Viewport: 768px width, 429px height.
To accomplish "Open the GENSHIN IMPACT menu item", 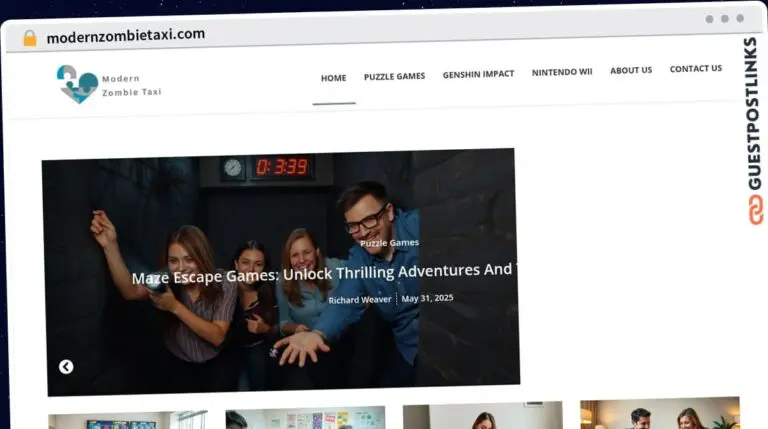I will pos(479,74).
